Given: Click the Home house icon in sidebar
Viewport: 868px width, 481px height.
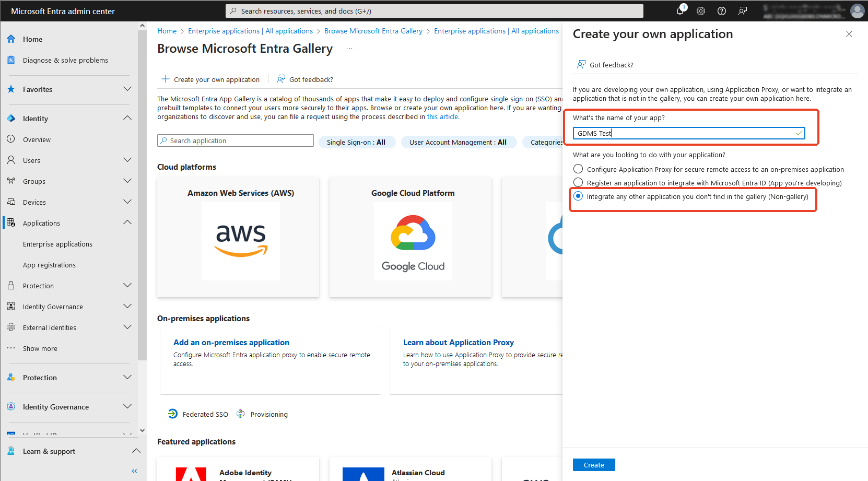Looking at the screenshot, I should (x=11, y=39).
